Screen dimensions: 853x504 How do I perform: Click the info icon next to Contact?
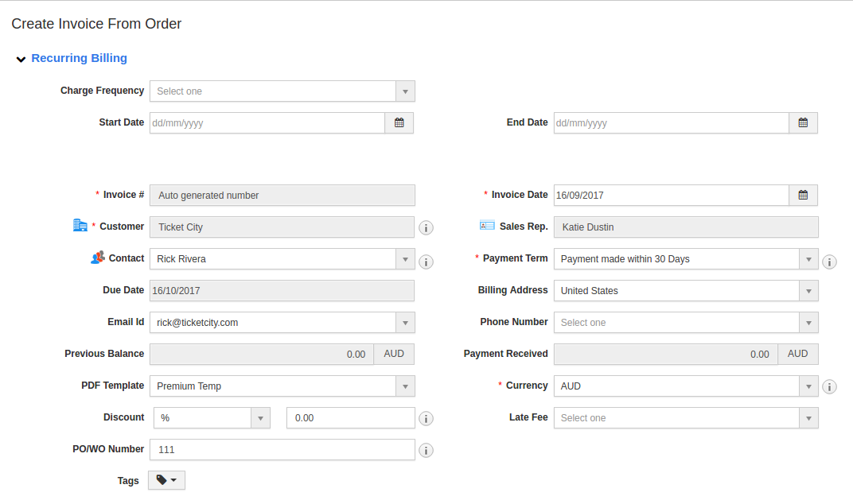point(426,262)
